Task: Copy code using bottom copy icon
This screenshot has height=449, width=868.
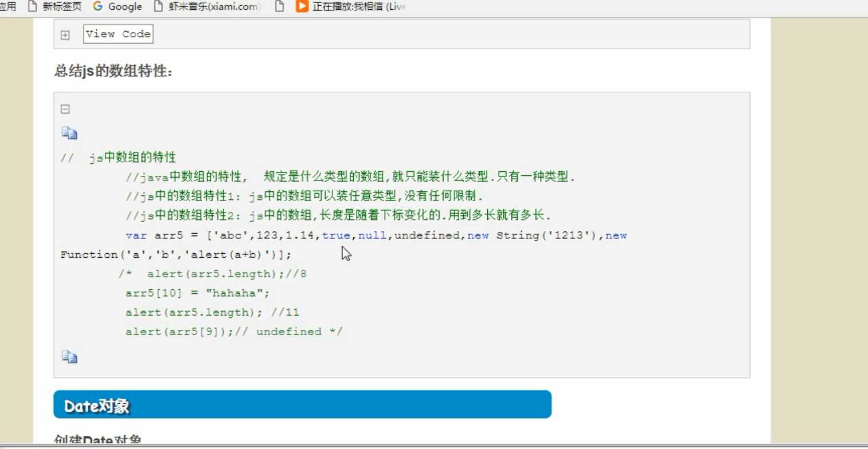Action: [x=69, y=357]
